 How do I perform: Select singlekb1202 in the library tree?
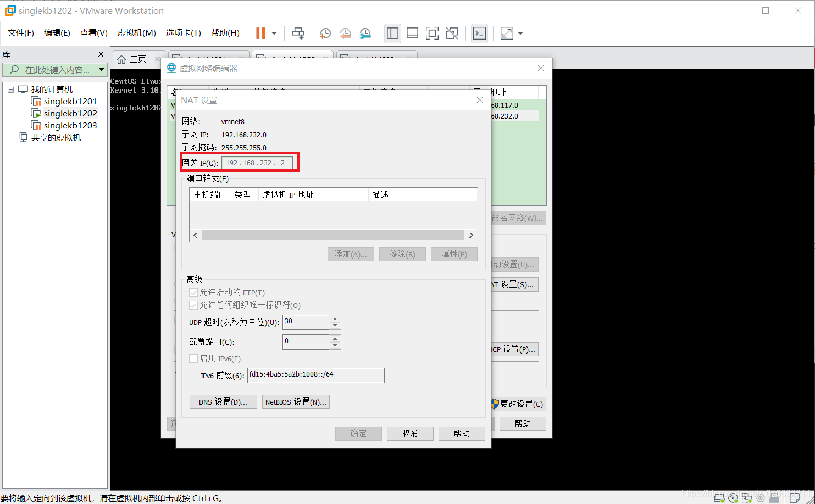(70, 114)
